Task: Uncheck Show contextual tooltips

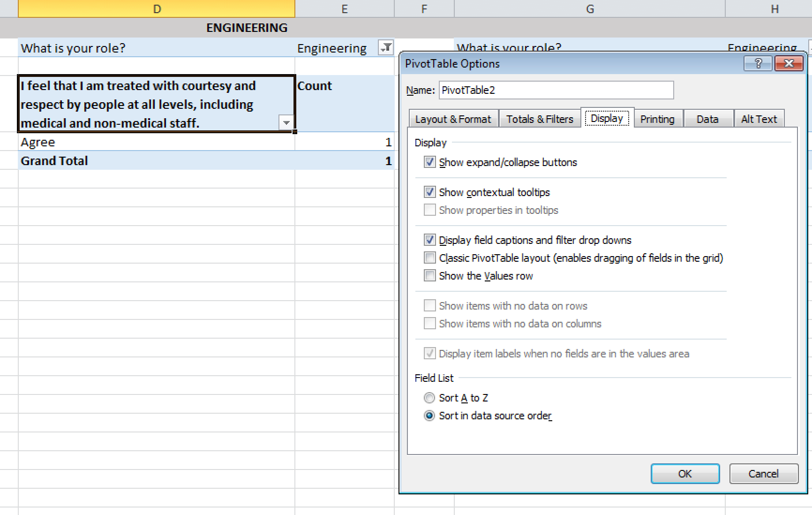Action: coord(429,192)
